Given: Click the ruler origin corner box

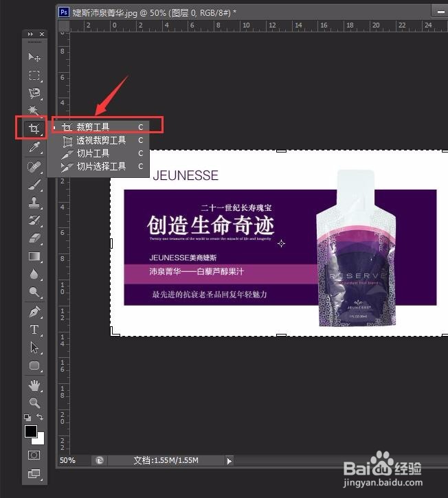Looking at the screenshot, I should [x=64, y=25].
